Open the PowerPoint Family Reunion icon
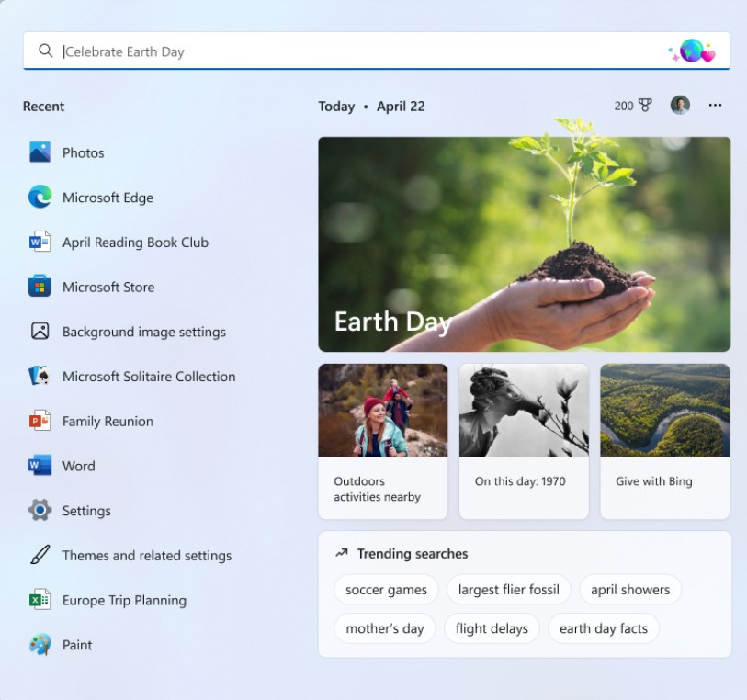747x700 pixels. 39,421
